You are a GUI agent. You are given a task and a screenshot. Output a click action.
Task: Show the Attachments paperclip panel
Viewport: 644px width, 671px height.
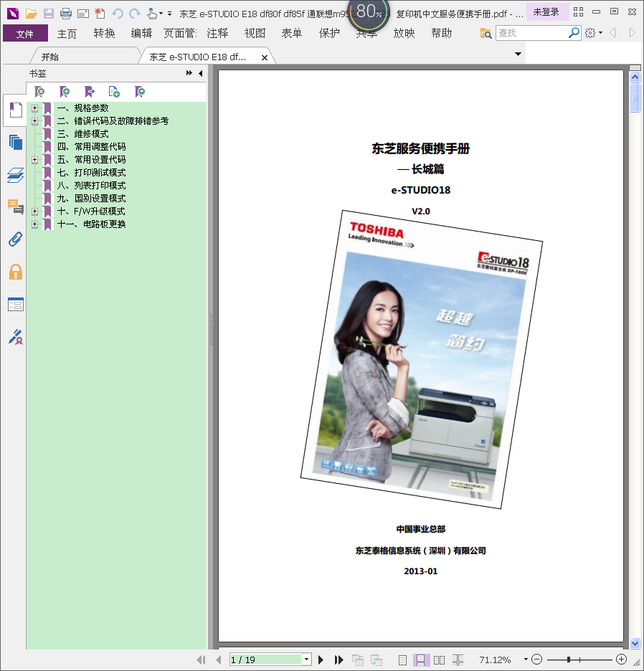click(15, 239)
